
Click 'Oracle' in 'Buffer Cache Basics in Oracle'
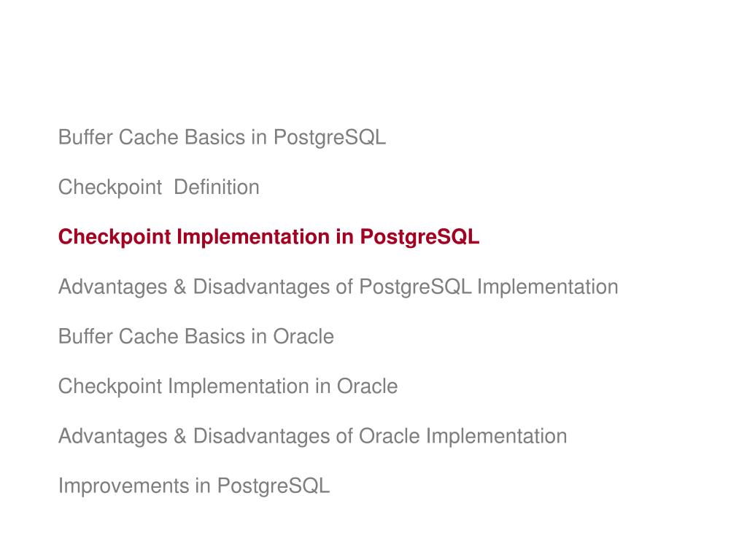pos(303,336)
